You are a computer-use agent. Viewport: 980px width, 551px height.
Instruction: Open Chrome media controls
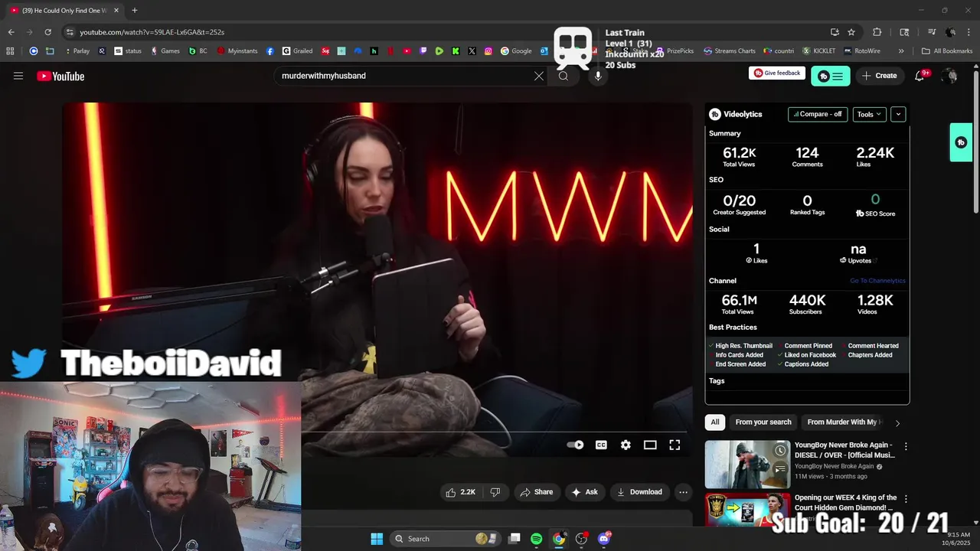point(932,32)
